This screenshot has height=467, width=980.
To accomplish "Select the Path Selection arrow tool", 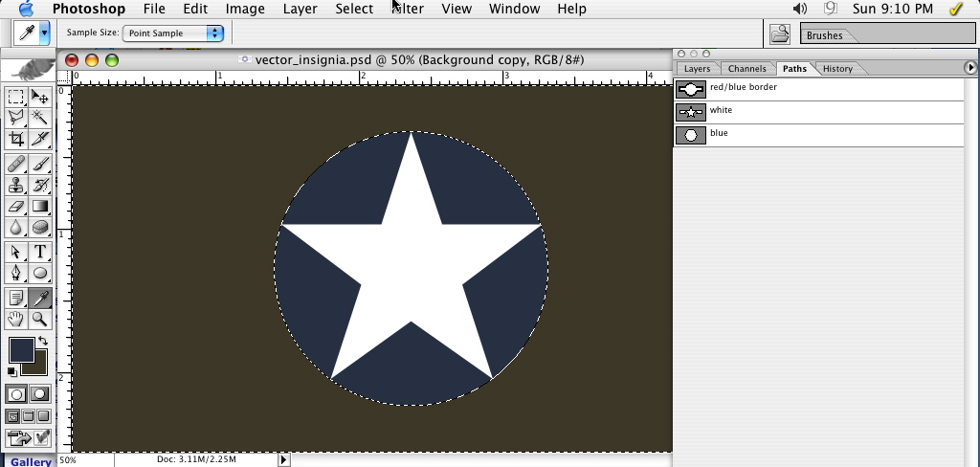I will click(x=16, y=252).
